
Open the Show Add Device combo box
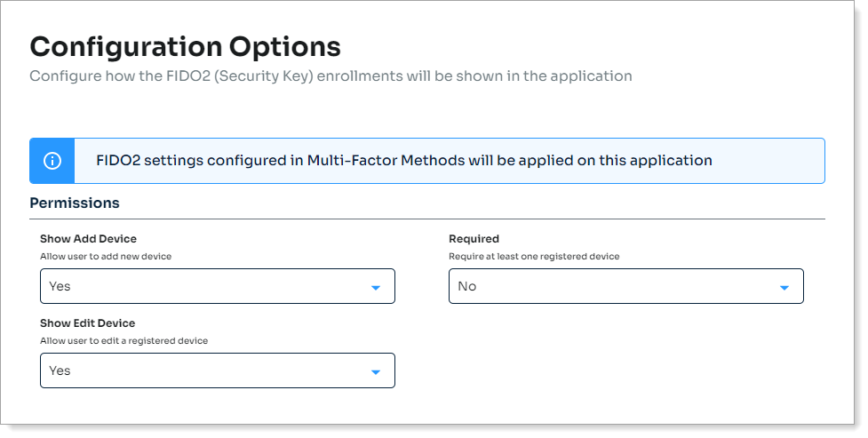(x=217, y=286)
